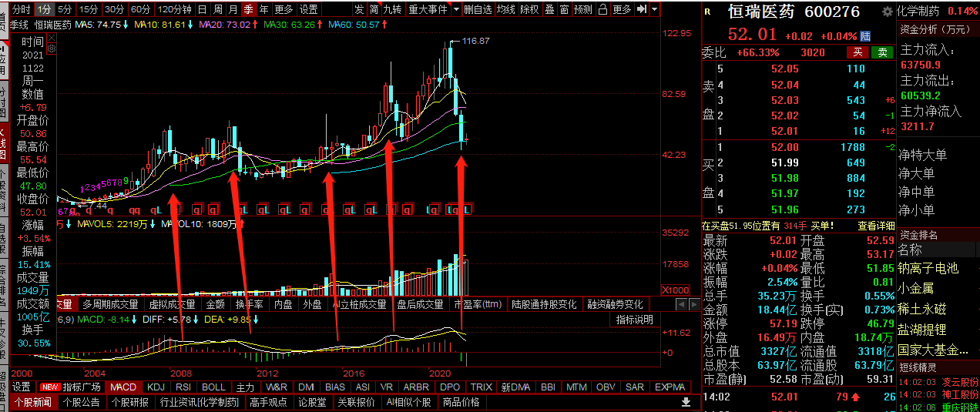Open the 120分钟 period option
Screen dimensions: 980x412
click(x=174, y=9)
